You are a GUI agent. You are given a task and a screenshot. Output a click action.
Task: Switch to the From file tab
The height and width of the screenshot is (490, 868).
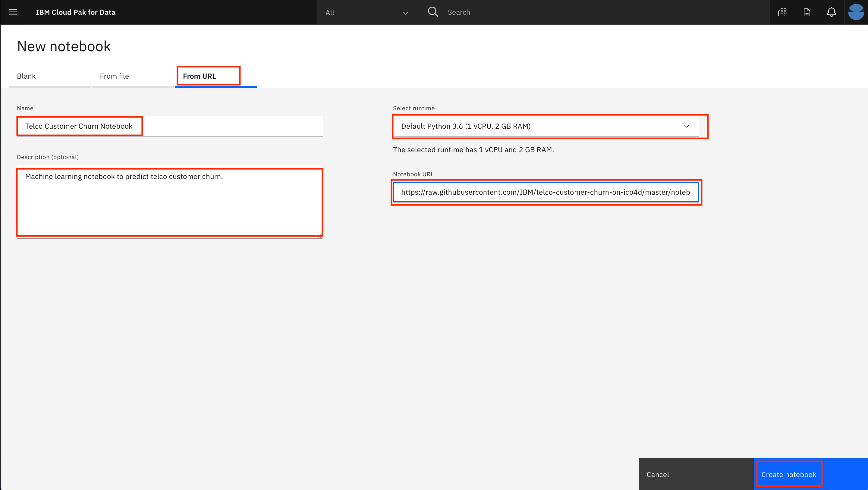pyautogui.click(x=114, y=76)
